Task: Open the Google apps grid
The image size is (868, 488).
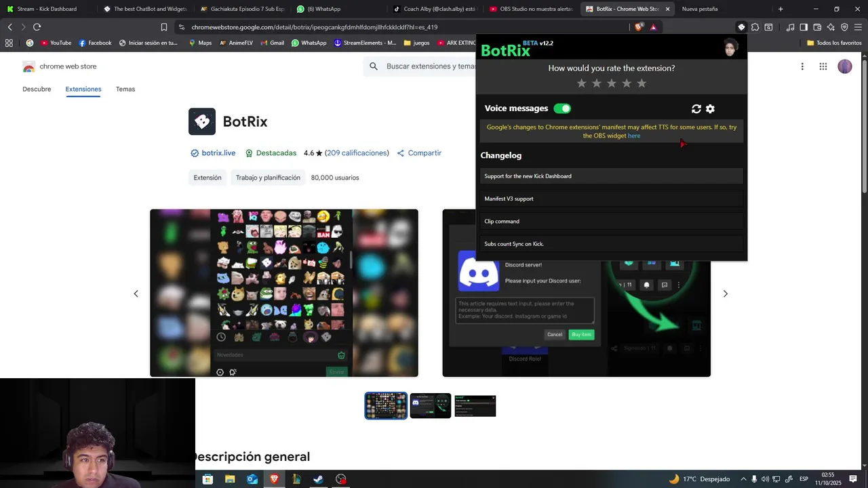Action: (823, 66)
